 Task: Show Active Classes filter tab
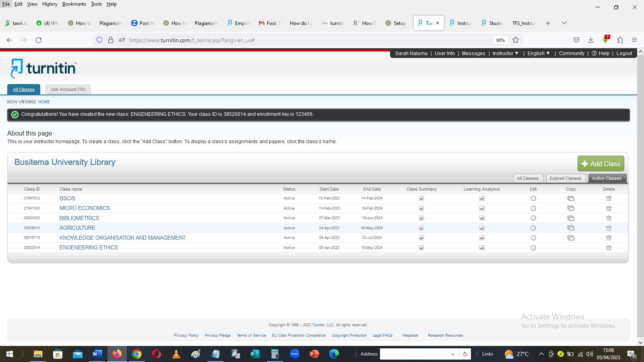607,178
